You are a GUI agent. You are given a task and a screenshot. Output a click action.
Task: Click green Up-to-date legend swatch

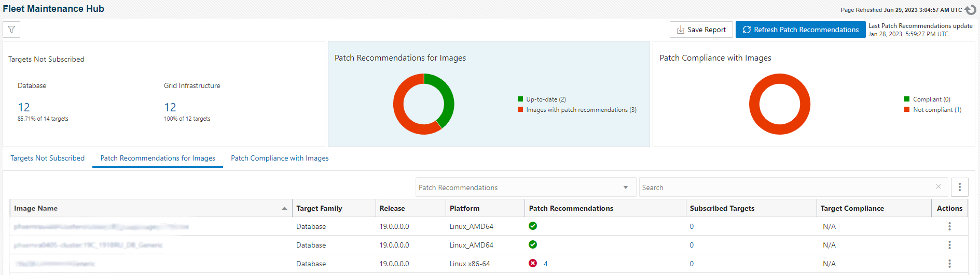tap(520, 99)
